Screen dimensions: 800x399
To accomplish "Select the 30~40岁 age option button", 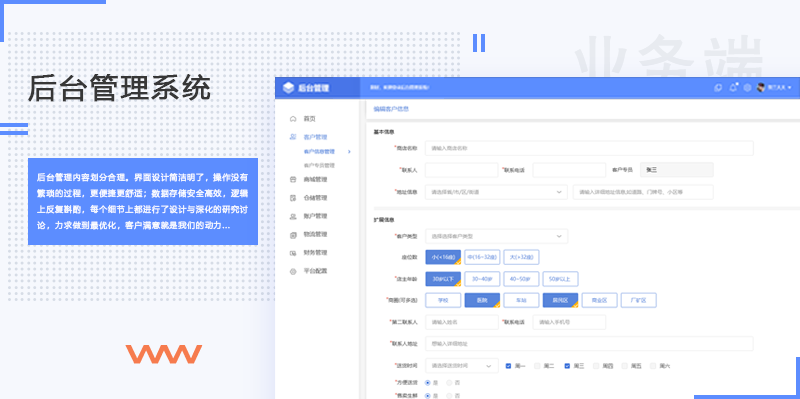I will pos(482,279).
